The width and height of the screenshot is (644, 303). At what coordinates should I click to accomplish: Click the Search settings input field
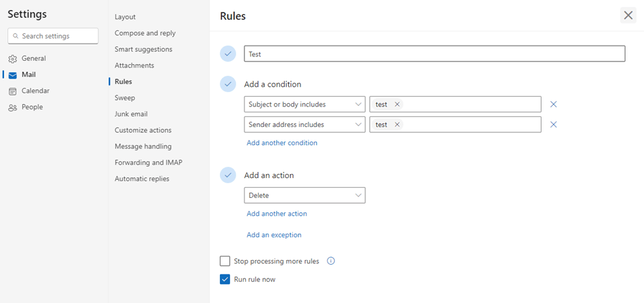53,36
